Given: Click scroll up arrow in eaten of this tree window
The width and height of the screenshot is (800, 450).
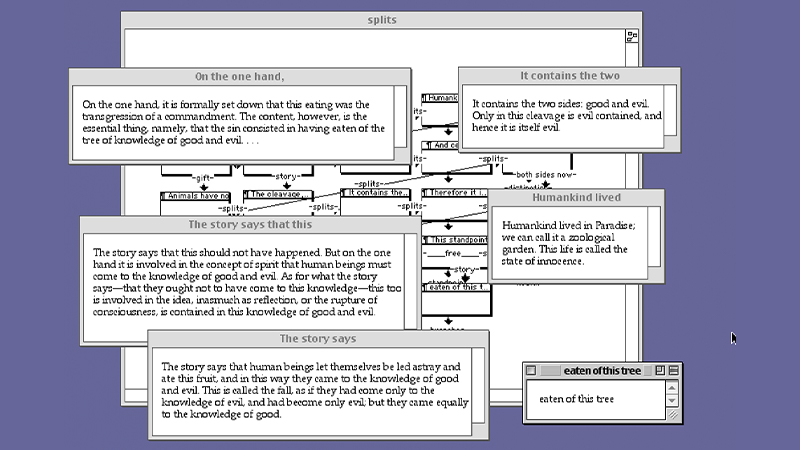Looking at the screenshot, I should pyautogui.click(x=673, y=386).
